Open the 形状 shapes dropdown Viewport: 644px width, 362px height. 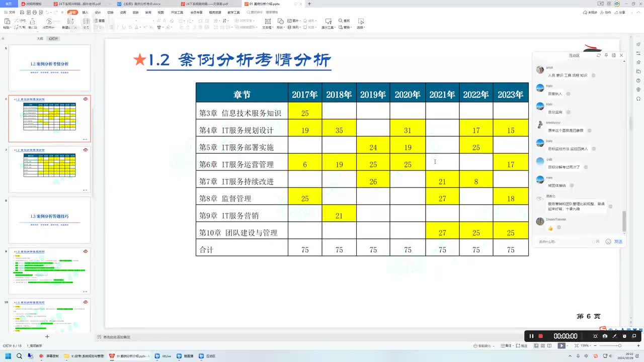pyautogui.click(x=280, y=23)
